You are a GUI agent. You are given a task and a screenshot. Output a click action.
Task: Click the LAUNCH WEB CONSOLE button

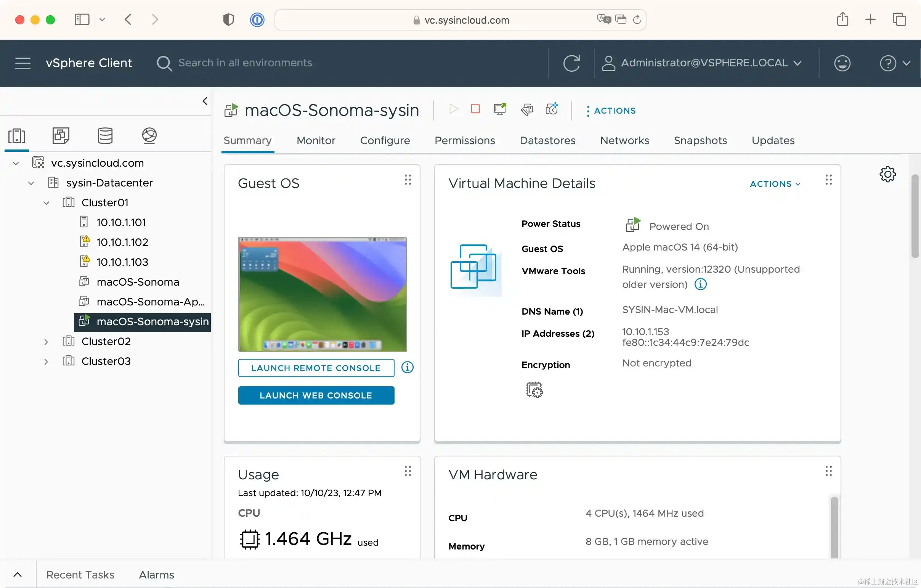[316, 395]
